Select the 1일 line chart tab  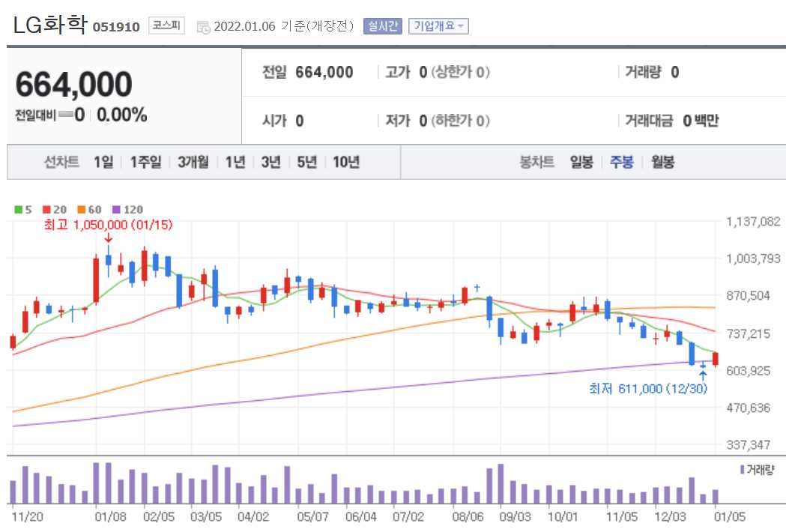point(103,162)
